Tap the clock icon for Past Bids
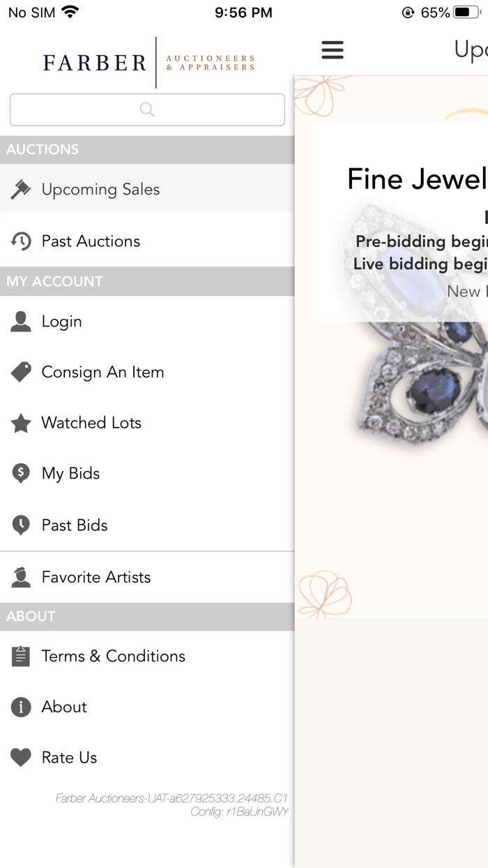Viewport: 488px width, 868px height. coord(20,525)
